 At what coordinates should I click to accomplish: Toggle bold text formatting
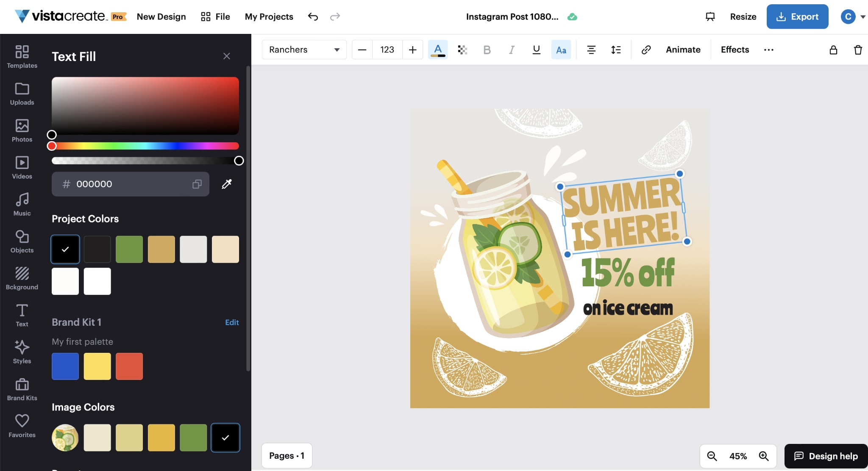point(487,50)
